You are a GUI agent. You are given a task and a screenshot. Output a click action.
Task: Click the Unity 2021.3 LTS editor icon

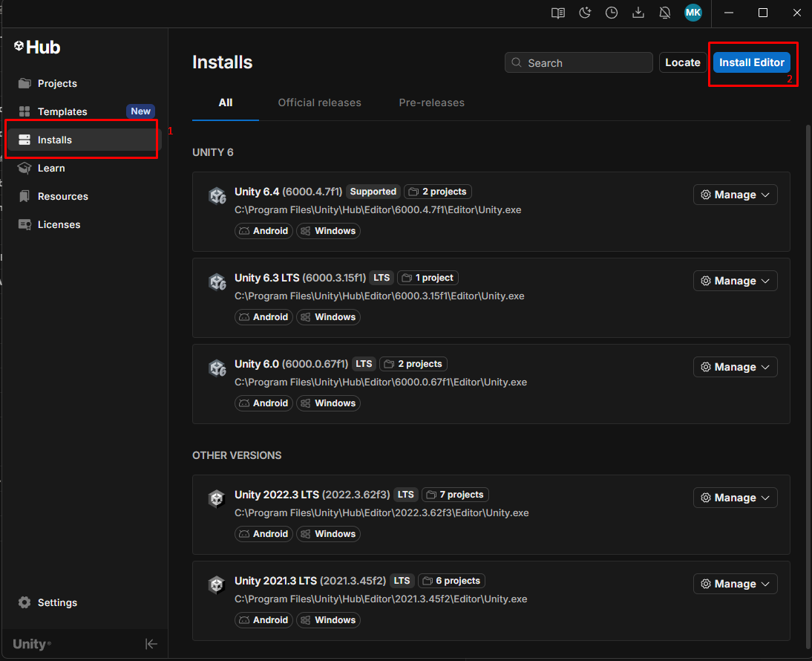pos(217,585)
